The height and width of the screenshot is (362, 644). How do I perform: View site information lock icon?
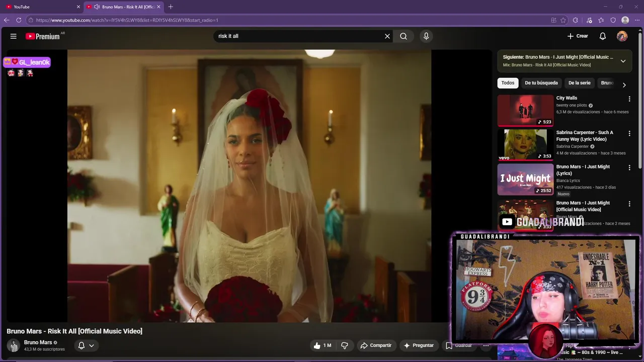31,20
